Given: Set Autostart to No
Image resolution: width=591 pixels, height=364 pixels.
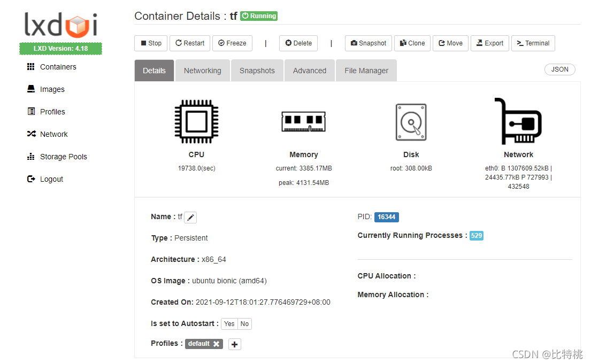Looking at the screenshot, I should pos(244,324).
